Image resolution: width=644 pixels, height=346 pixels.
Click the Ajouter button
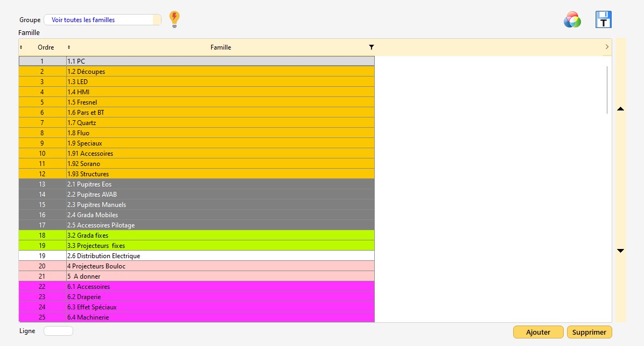tap(538, 333)
